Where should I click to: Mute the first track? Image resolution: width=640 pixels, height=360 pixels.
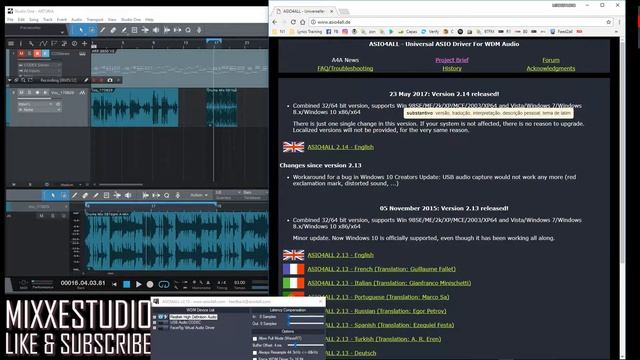point(21,53)
